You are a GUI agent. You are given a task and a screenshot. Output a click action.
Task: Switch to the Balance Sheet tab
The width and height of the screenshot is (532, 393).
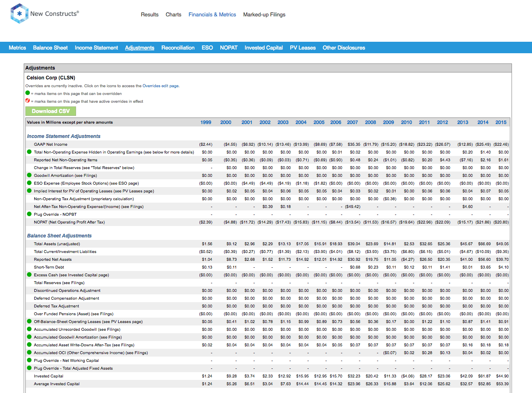point(50,47)
